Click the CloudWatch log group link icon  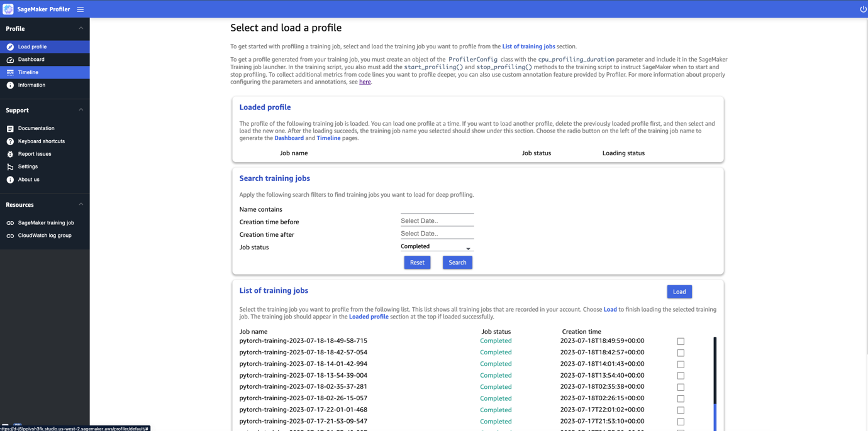click(10, 236)
